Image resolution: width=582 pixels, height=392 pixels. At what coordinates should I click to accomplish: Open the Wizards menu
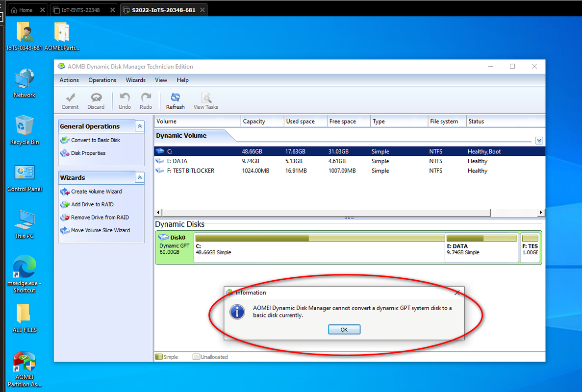135,80
